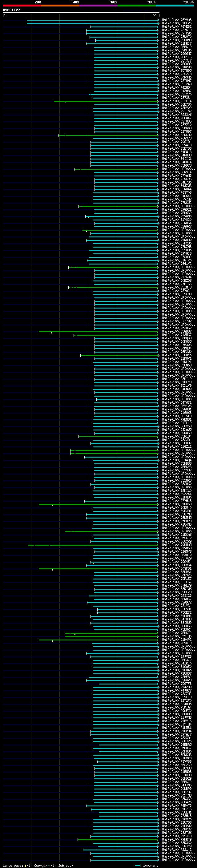Image resolution: width=197 pixels, height=868 pixels.
Task: Click the cyan ~100% legend bar
Action: 175,6
